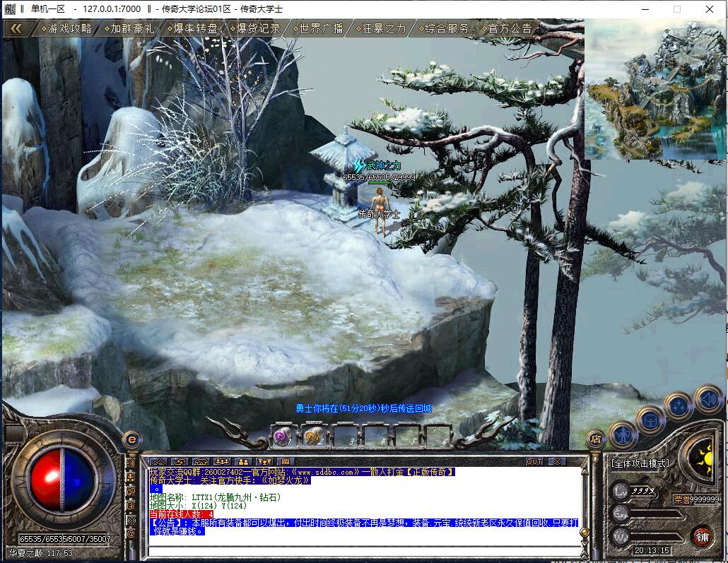Click the 武神之力 title above character
Screen dimensions: 728x563
click(383, 165)
